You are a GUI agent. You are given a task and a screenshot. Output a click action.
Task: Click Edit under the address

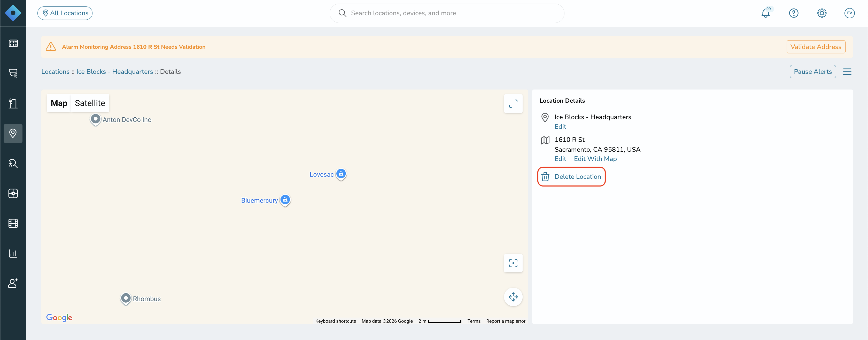click(x=560, y=159)
